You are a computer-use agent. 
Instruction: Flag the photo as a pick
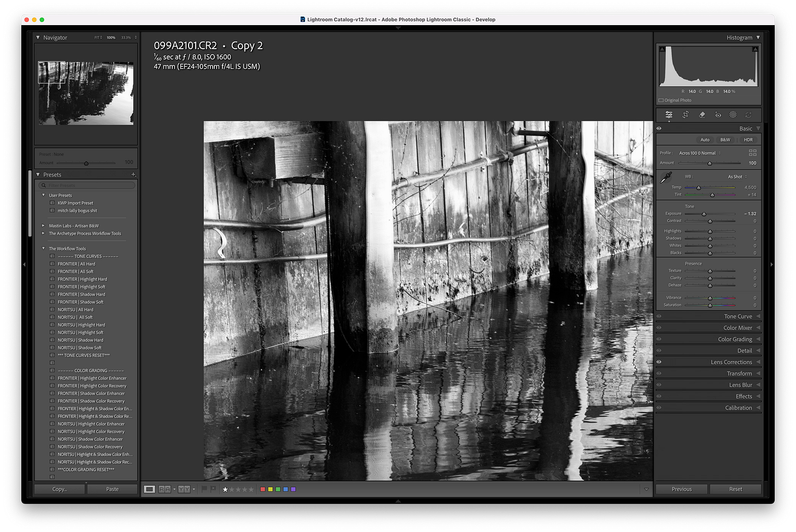click(x=204, y=489)
